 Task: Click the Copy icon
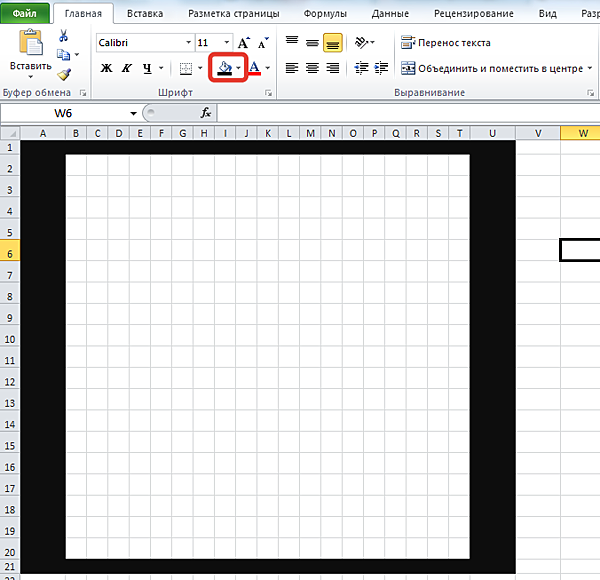point(64,55)
